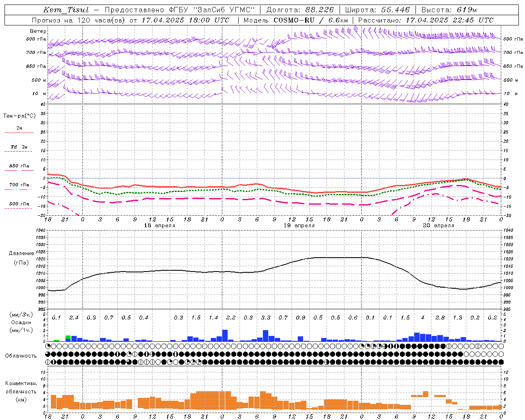Click the Рассчитано: 17.04.2025 22:45 UTC text
This screenshot has width=525, height=420.
tap(426, 20)
